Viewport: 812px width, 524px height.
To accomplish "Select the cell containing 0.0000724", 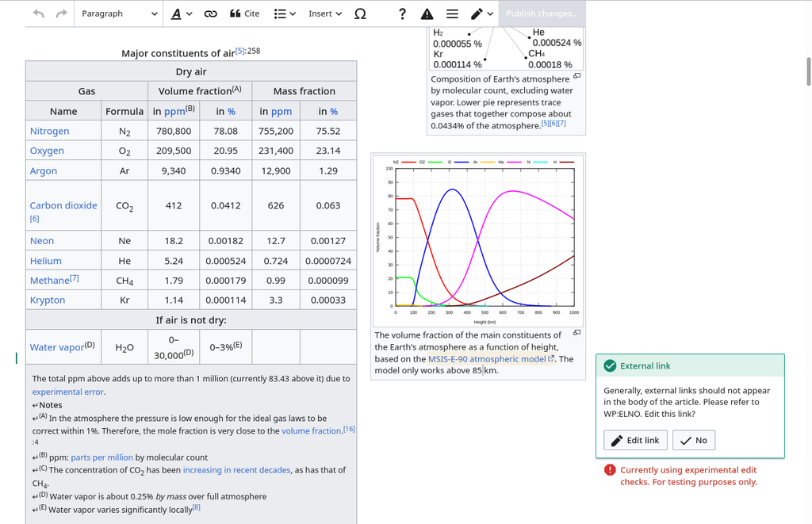I will click(x=328, y=261).
